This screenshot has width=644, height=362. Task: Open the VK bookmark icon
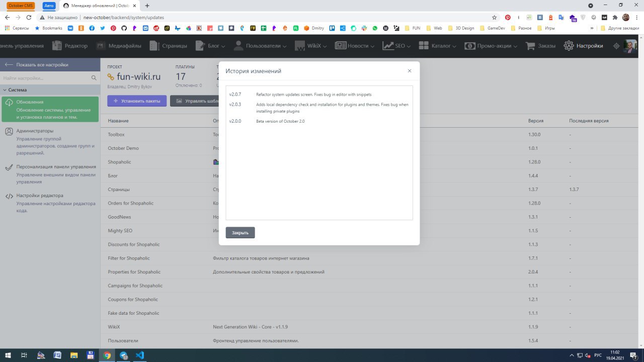pyautogui.click(x=70, y=28)
